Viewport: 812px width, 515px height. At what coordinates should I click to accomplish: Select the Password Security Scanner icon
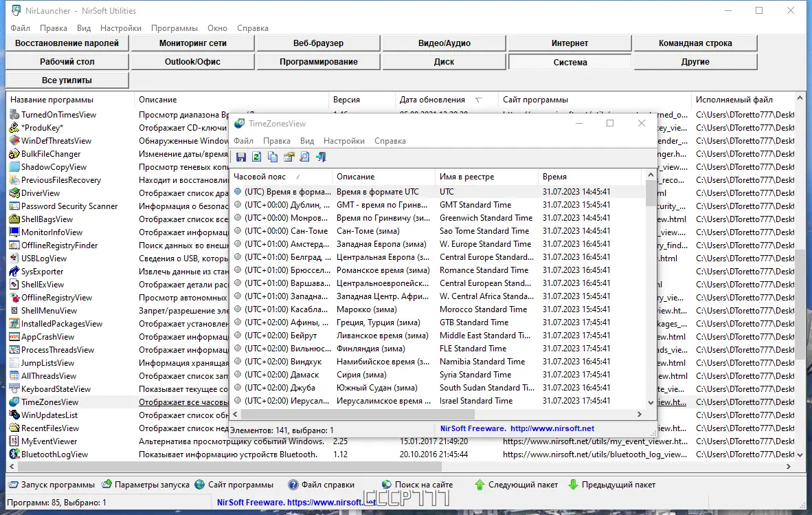pos(14,206)
